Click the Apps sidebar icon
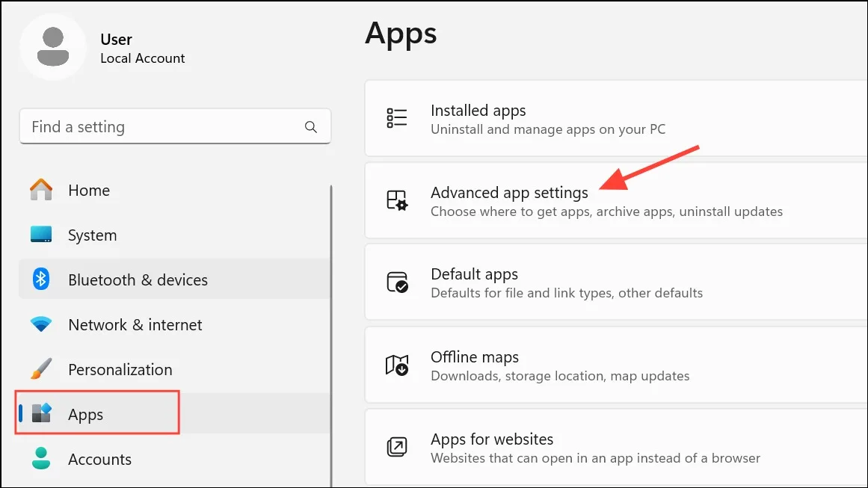The image size is (868, 488). (42, 413)
